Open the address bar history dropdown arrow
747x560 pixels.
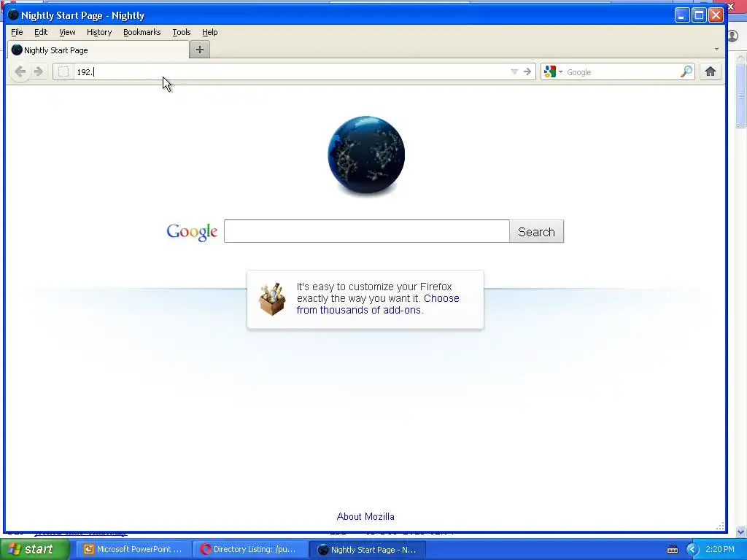click(514, 72)
